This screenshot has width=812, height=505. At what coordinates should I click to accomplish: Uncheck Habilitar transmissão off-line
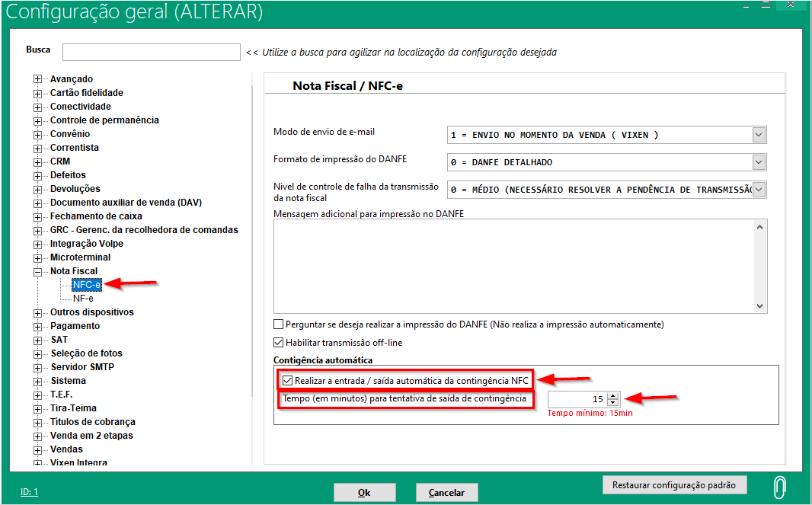click(279, 343)
